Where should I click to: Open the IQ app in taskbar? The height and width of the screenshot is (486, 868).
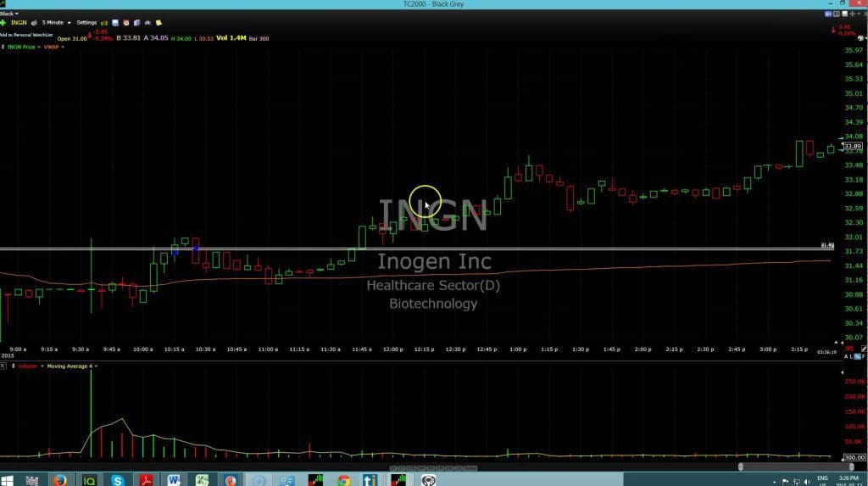click(x=89, y=480)
